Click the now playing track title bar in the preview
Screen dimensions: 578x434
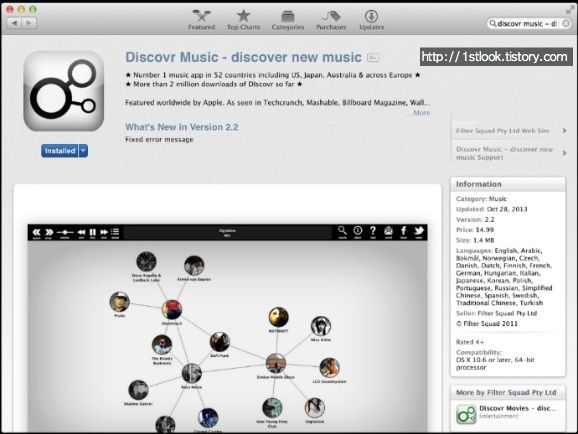coord(227,232)
